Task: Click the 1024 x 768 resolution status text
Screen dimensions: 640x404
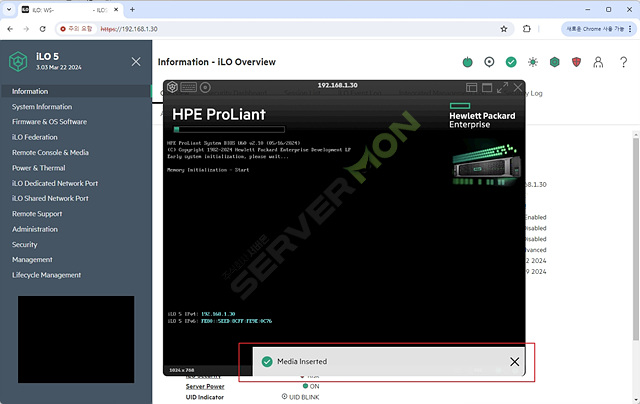Action: (182, 370)
